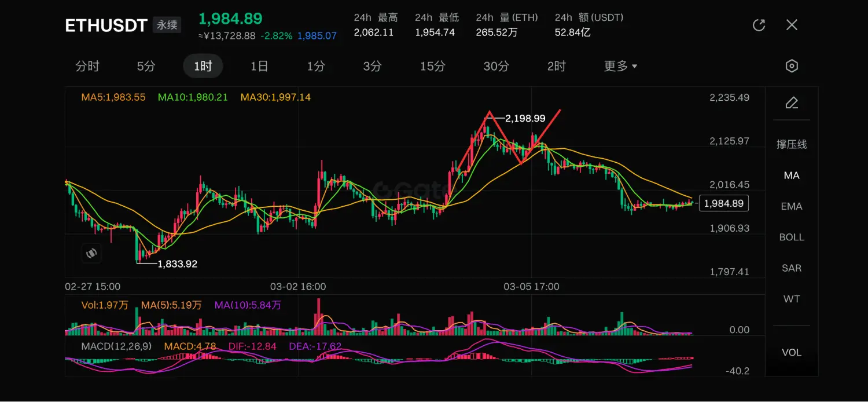
Task: Select the pencil drawing tool icon
Action: (792, 104)
